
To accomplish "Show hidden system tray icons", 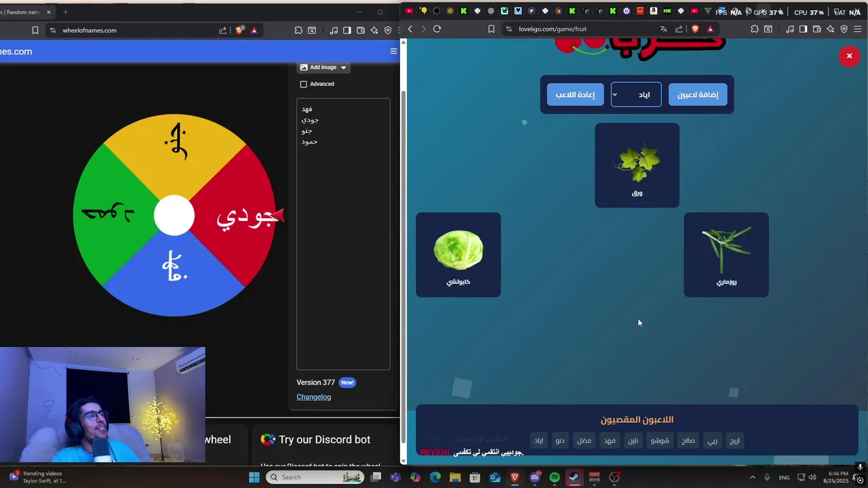I will point(752,477).
